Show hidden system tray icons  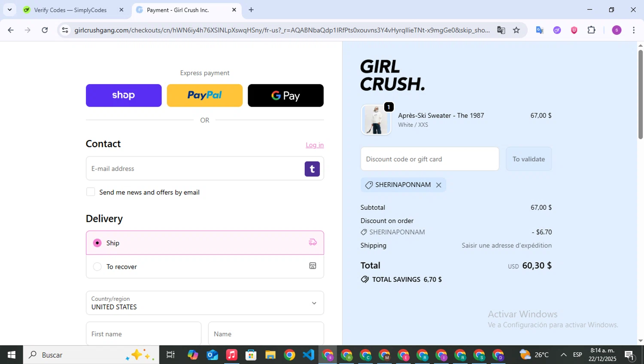tap(563, 355)
